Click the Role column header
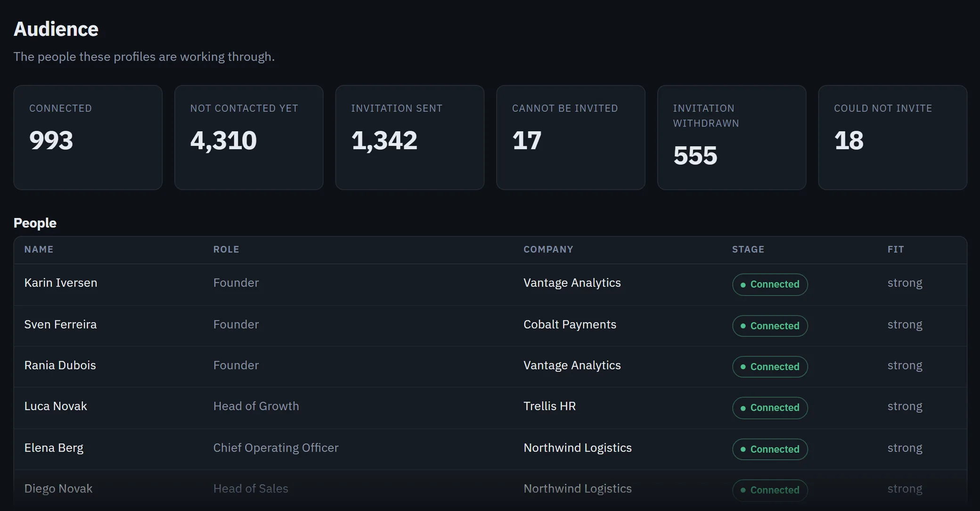This screenshot has height=511, width=980. click(x=226, y=250)
